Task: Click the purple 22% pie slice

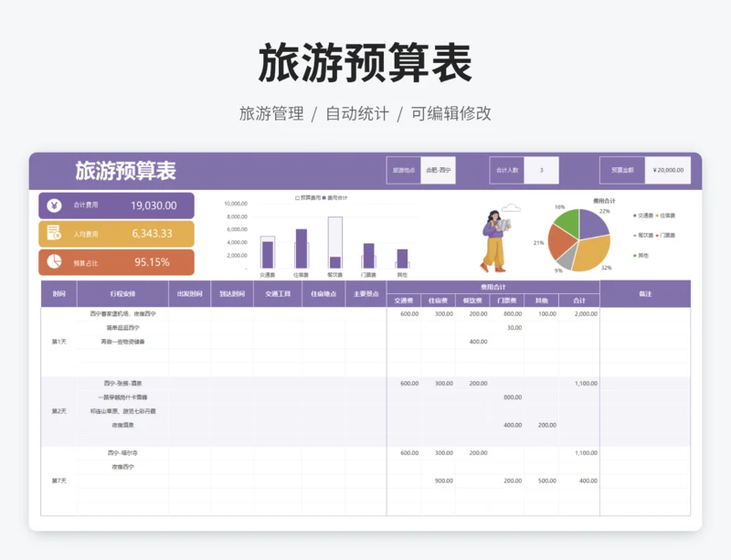Action: tap(593, 225)
